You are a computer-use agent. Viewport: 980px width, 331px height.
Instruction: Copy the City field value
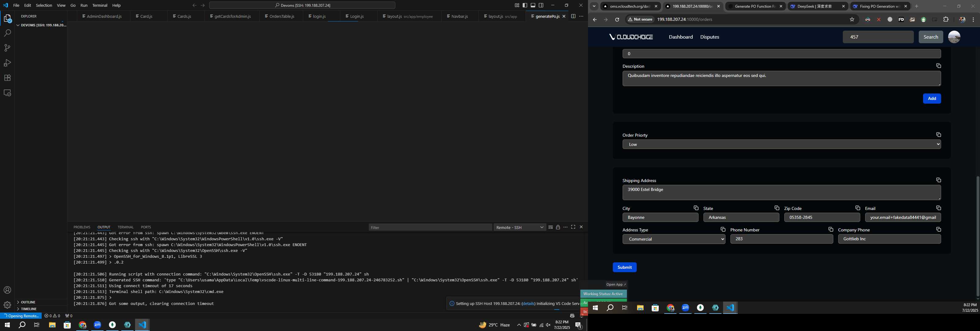695,208
